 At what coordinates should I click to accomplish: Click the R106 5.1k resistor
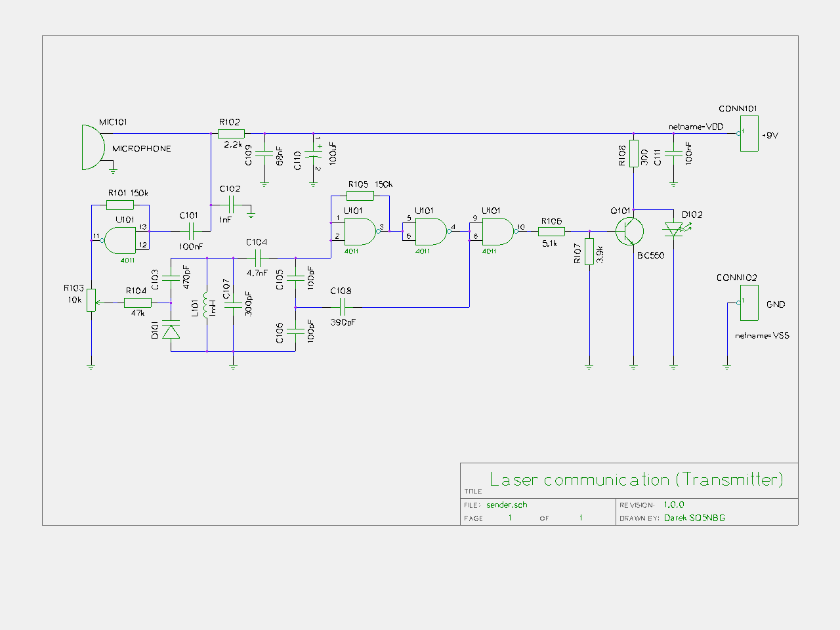pos(551,231)
